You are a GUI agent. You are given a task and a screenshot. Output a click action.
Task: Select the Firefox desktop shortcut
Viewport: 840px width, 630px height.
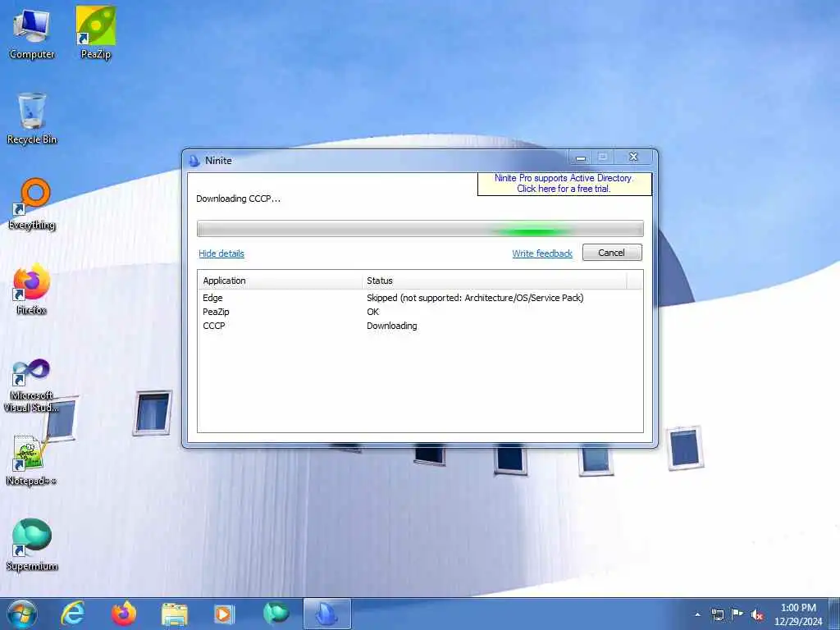(32, 290)
